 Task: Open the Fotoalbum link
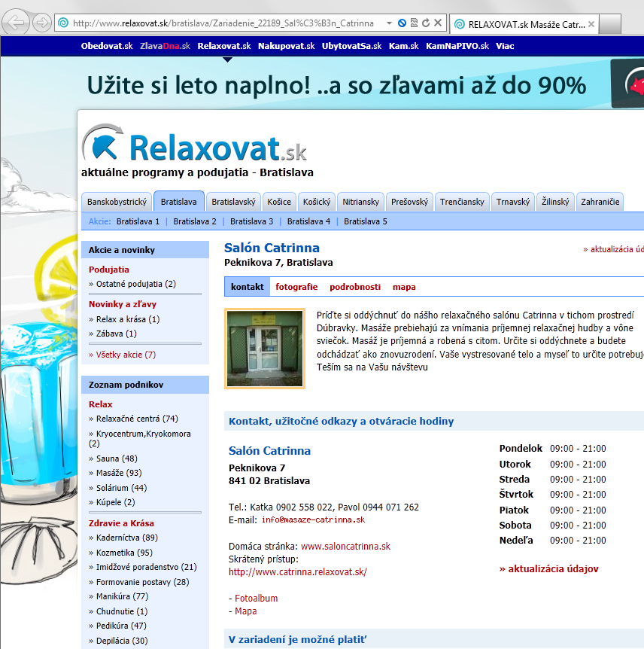tap(256, 599)
